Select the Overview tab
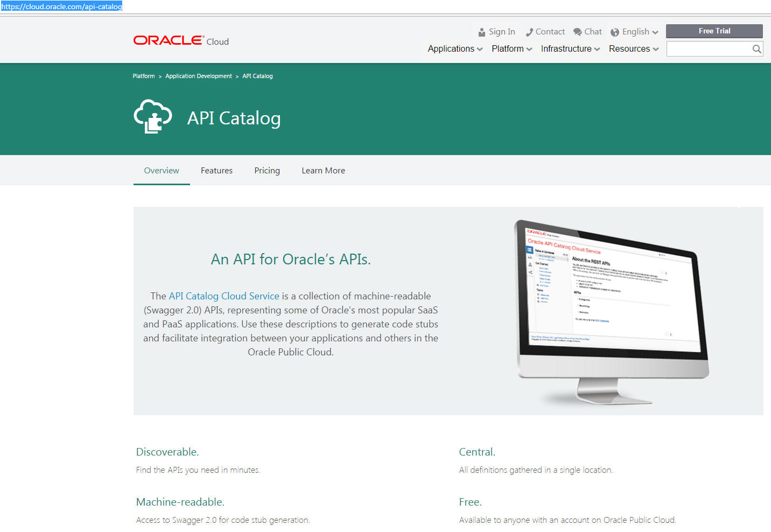771x532 pixels. coord(162,170)
